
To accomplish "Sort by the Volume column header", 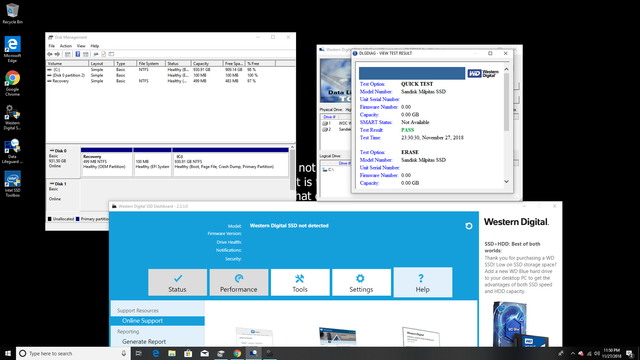I will pyautogui.click(x=67, y=64).
